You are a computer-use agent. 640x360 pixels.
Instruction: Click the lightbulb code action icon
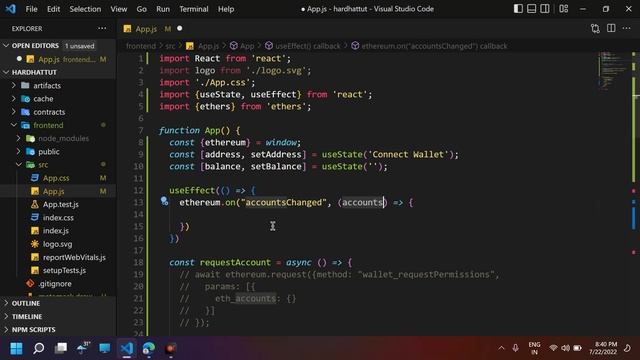[164, 201]
